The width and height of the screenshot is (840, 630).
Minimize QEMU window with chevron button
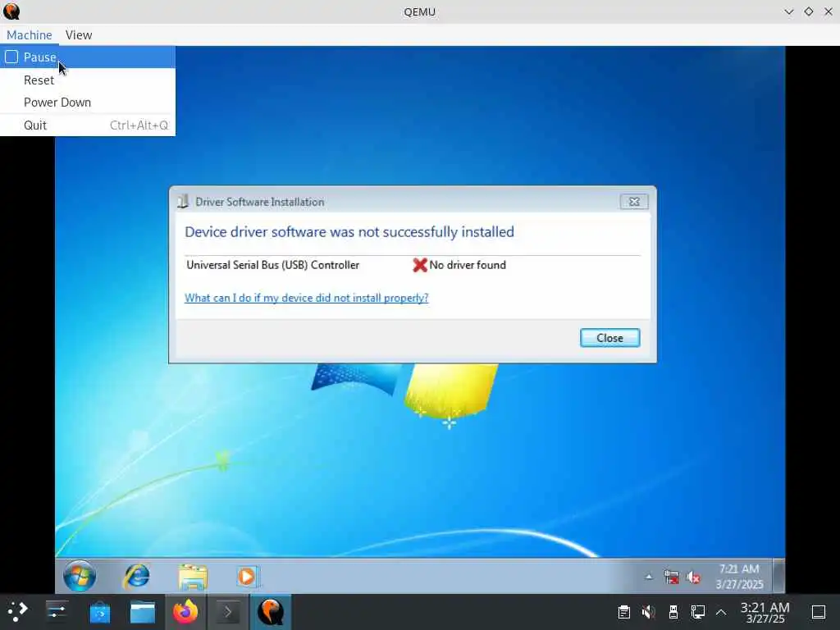pyautogui.click(x=788, y=11)
